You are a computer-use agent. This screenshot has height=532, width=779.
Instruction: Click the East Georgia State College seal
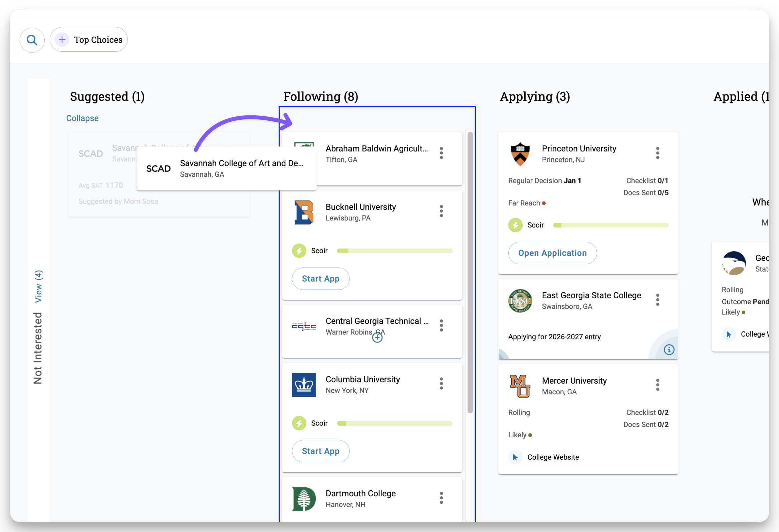pyautogui.click(x=520, y=301)
